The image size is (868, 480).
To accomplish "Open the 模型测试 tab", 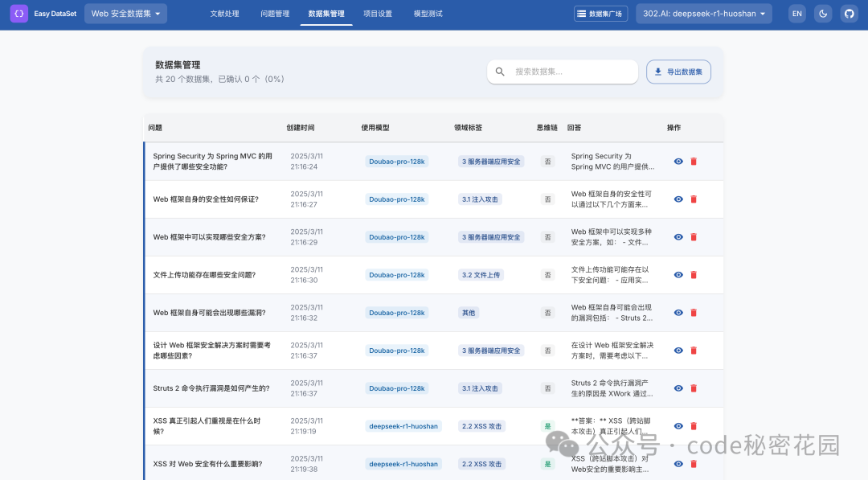I will click(x=428, y=14).
